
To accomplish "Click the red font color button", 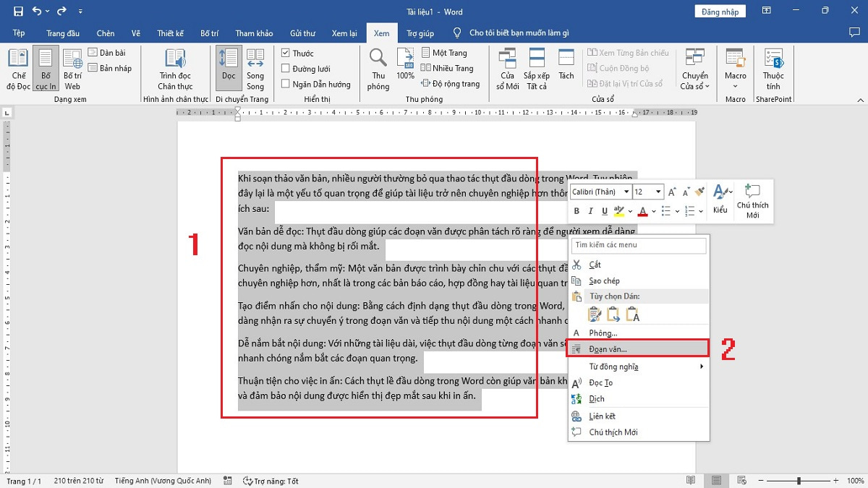I will coord(643,212).
